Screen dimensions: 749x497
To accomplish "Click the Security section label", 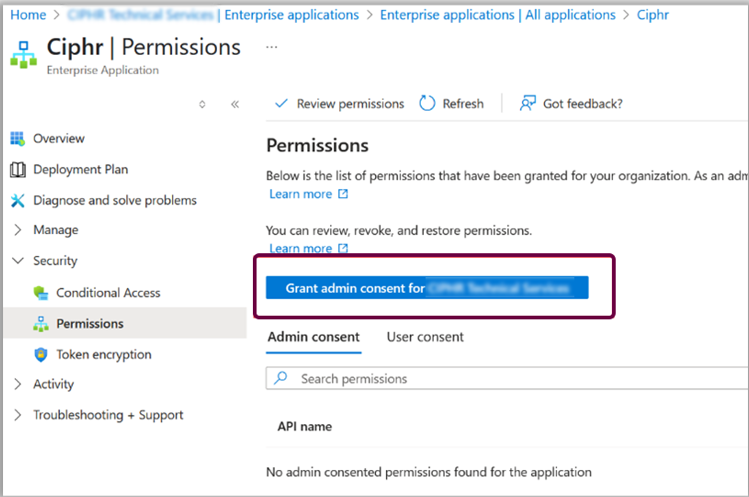I will [55, 261].
